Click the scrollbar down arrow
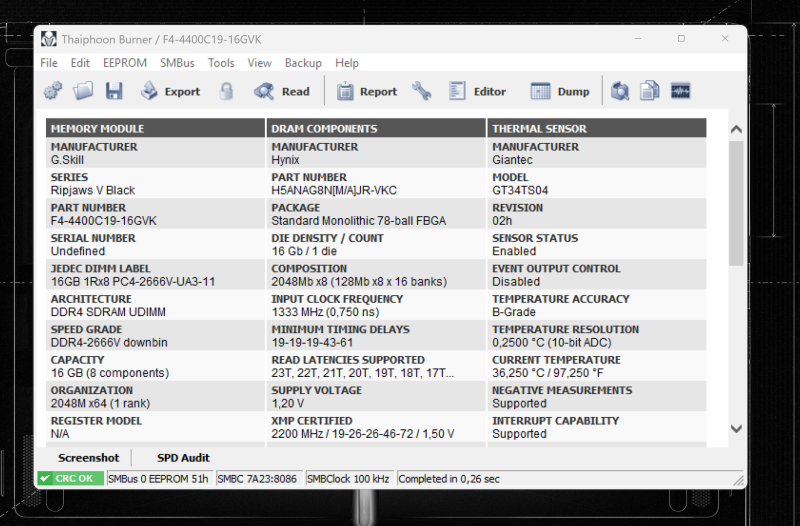 736,429
